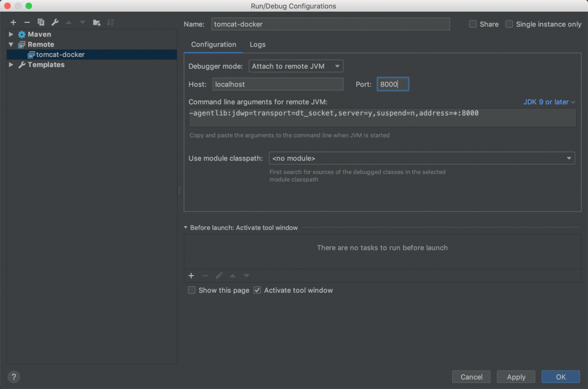The image size is (588, 389).
Task: Check the Single instance only option
Action: [509, 24]
